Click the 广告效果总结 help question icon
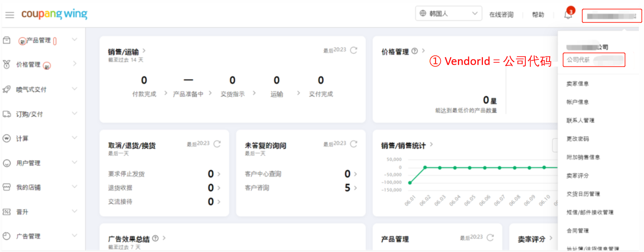644x252 pixels. 155,238
